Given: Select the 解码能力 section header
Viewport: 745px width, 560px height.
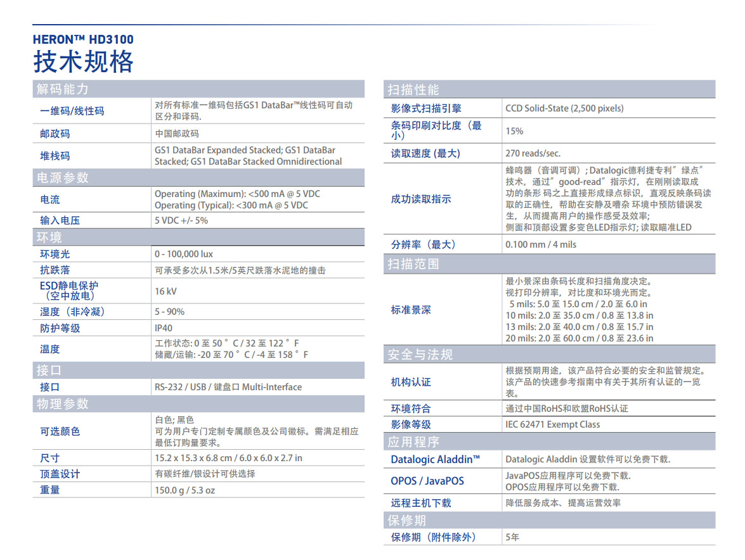Looking at the screenshot, I should click(62, 89).
